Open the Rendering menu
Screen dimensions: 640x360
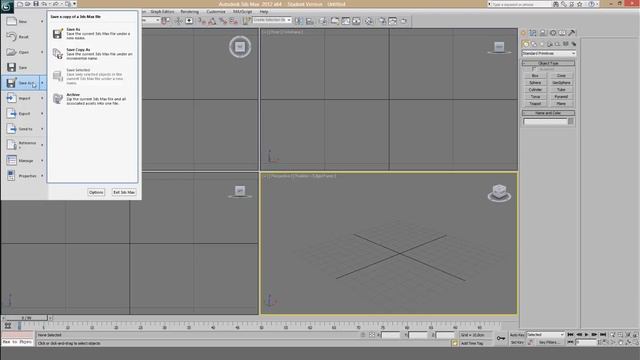pyautogui.click(x=190, y=11)
